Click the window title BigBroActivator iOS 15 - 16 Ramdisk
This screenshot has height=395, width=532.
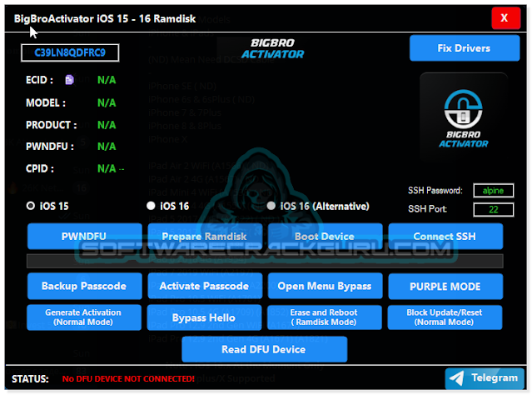pyautogui.click(x=105, y=18)
